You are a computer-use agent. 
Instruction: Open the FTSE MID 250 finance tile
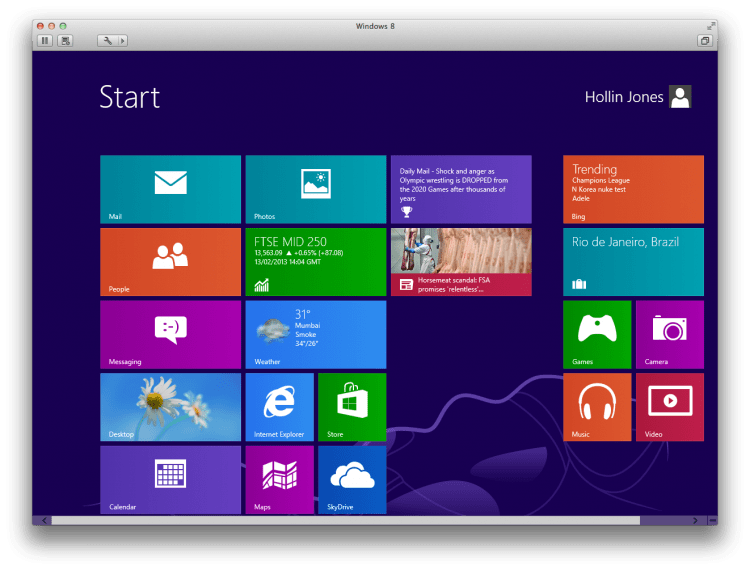(316, 262)
